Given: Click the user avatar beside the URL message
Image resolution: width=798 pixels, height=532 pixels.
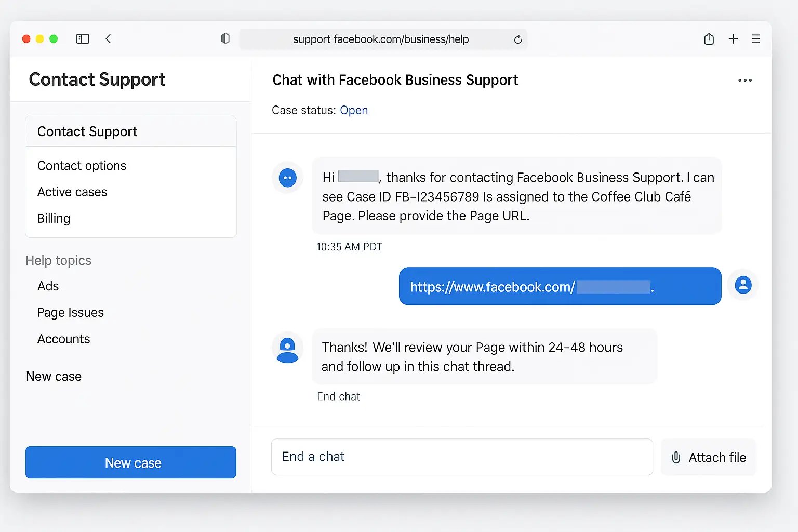Looking at the screenshot, I should (x=743, y=285).
